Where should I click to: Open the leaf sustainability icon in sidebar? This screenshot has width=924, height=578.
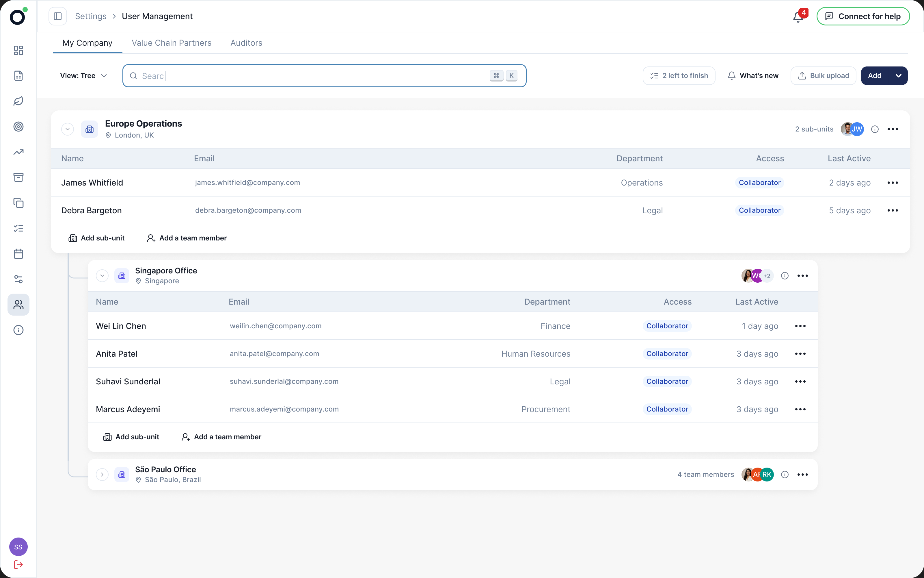tap(18, 101)
